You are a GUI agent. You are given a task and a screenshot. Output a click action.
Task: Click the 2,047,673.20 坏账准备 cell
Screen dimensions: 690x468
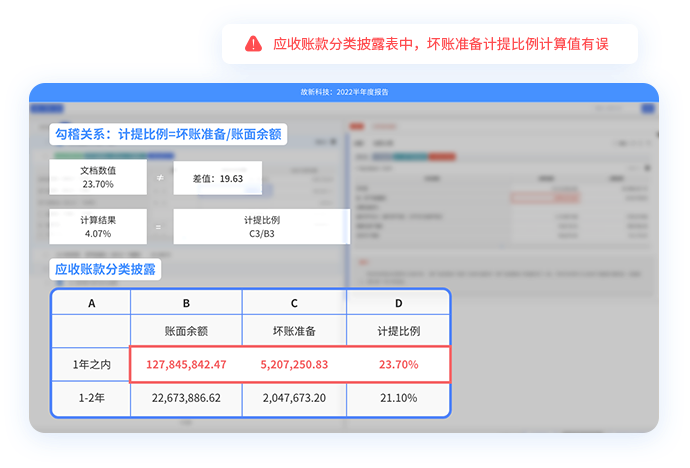[294, 397]
